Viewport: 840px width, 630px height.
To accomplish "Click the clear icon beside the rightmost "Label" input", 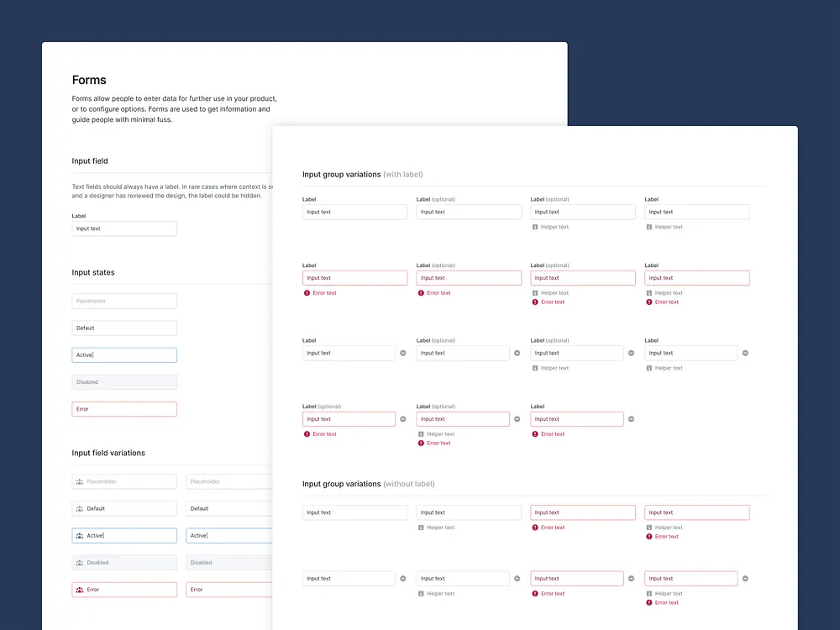I will [744, 353].
